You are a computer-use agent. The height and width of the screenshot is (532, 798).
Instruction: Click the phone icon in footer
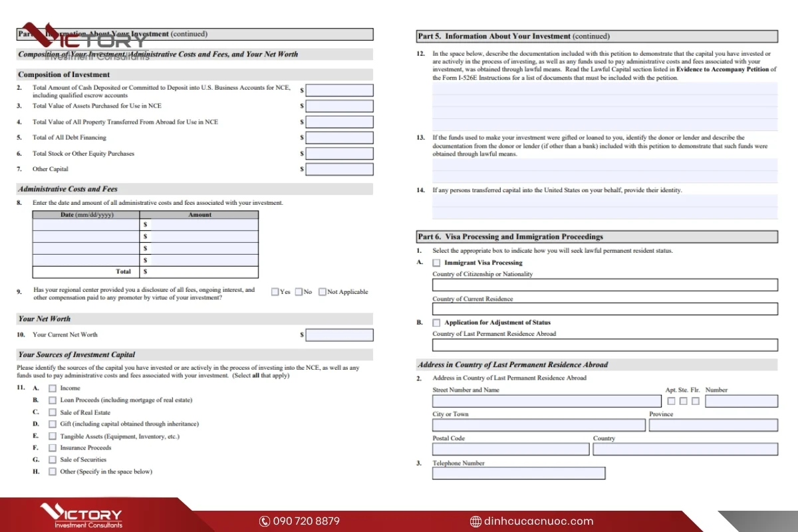pos(265,521)
